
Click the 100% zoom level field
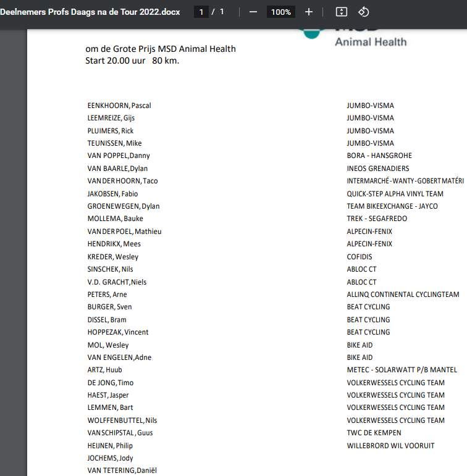(280, 12)
